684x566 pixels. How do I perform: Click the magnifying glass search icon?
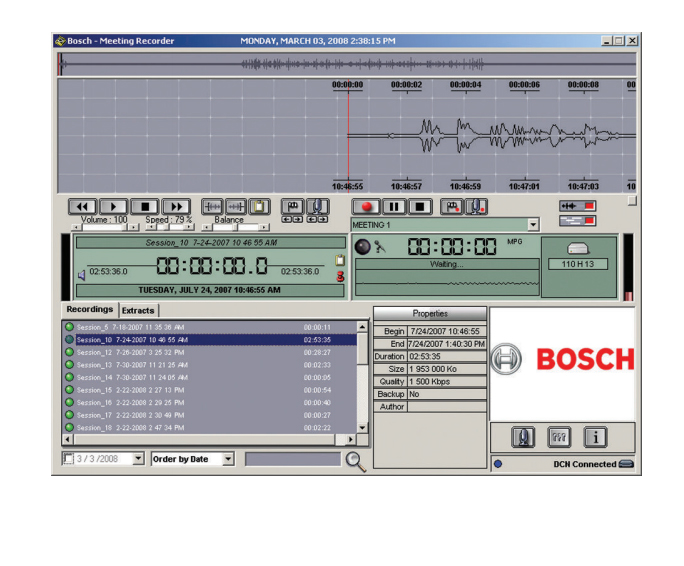355,460
